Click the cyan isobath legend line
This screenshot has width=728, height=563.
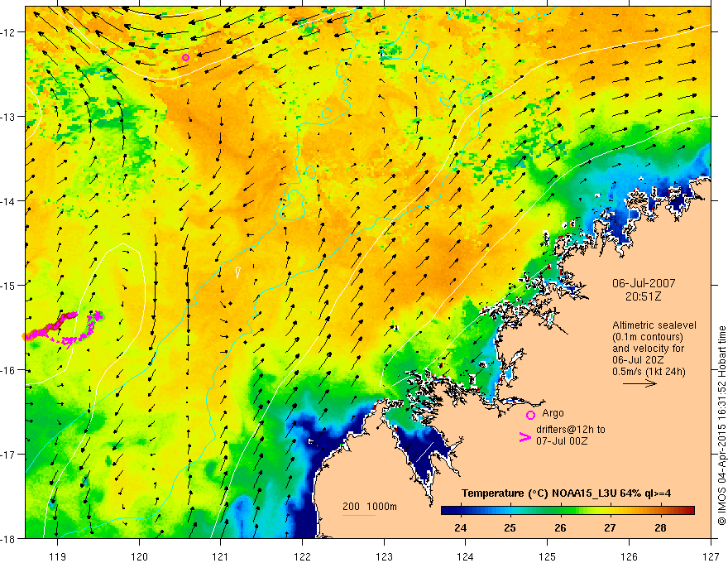(359, 515)
